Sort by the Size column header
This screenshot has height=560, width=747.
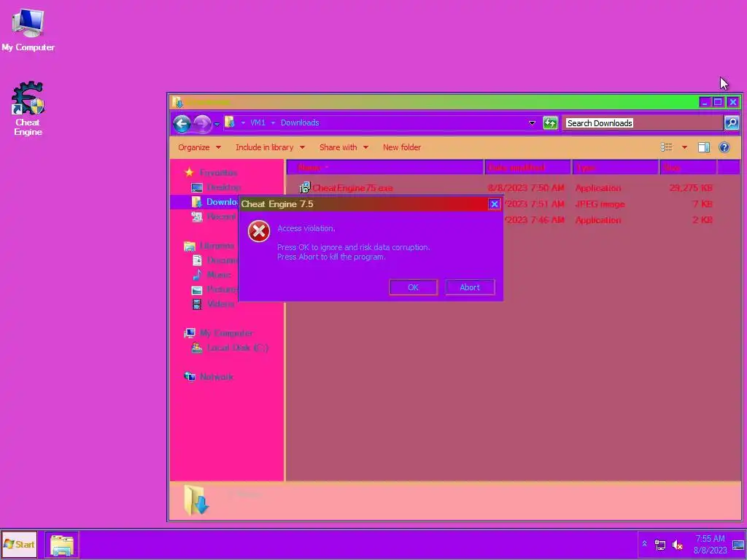click(x=689, y=168)
